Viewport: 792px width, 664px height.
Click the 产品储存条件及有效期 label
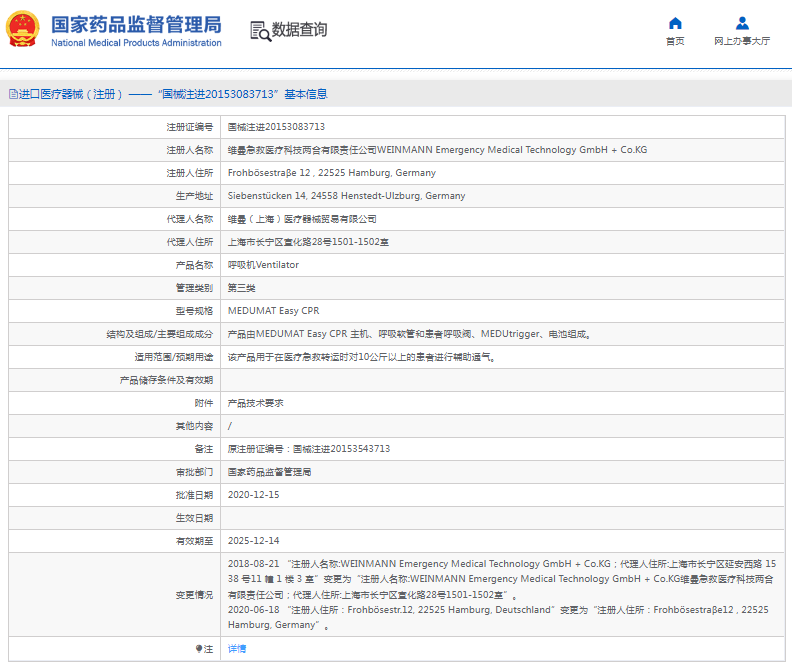(166, 380)
